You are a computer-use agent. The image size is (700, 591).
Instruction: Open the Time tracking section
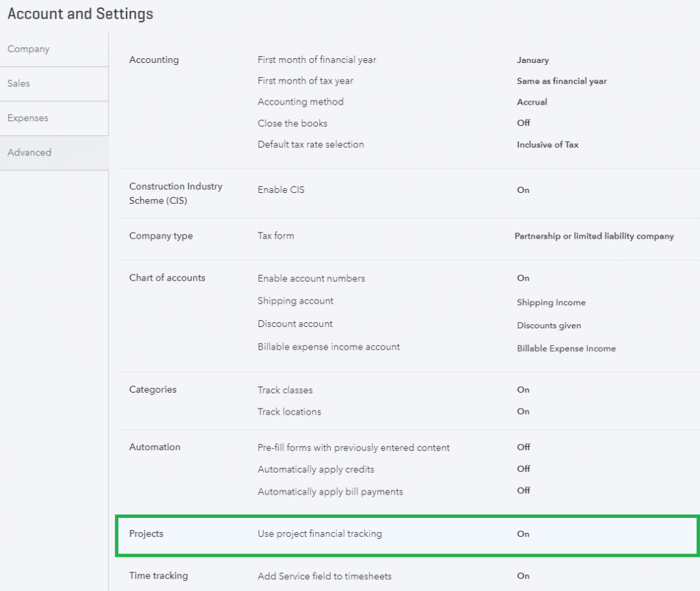point(158,576)
